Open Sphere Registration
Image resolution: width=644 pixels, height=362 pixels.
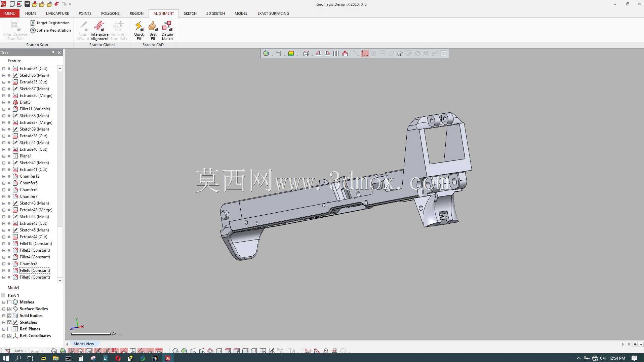point(51,30)
